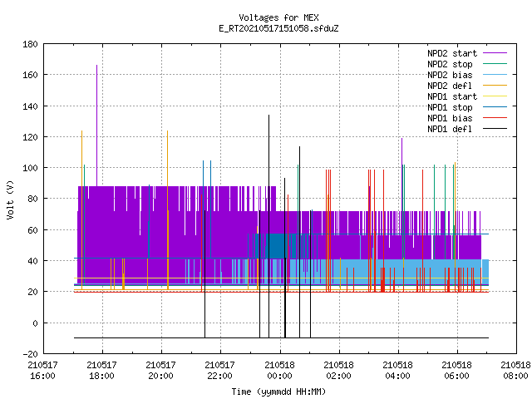
Task: Click the 'NPD1 stop' legend label
Action: click(450, 107)
